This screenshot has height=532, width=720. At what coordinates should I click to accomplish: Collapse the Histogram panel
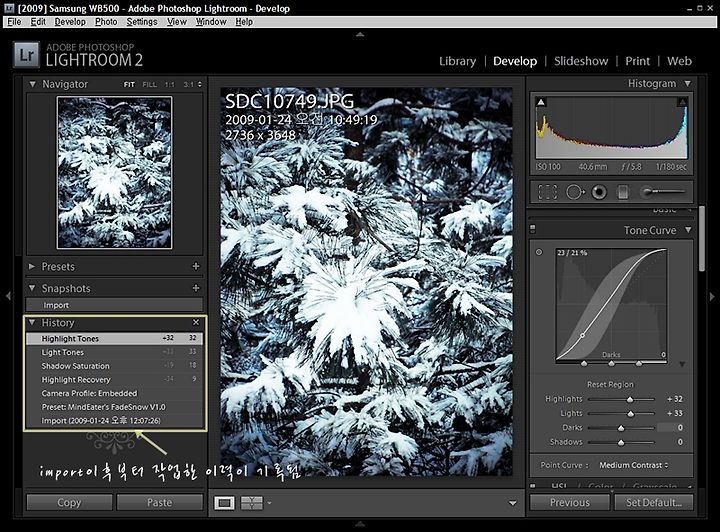[687, 84]
